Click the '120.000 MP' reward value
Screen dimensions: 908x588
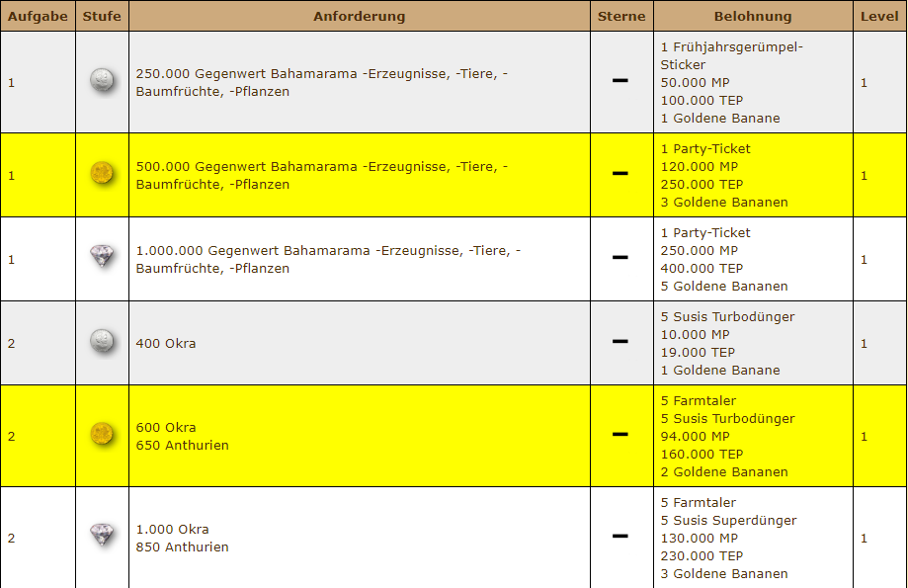point(700,167)
